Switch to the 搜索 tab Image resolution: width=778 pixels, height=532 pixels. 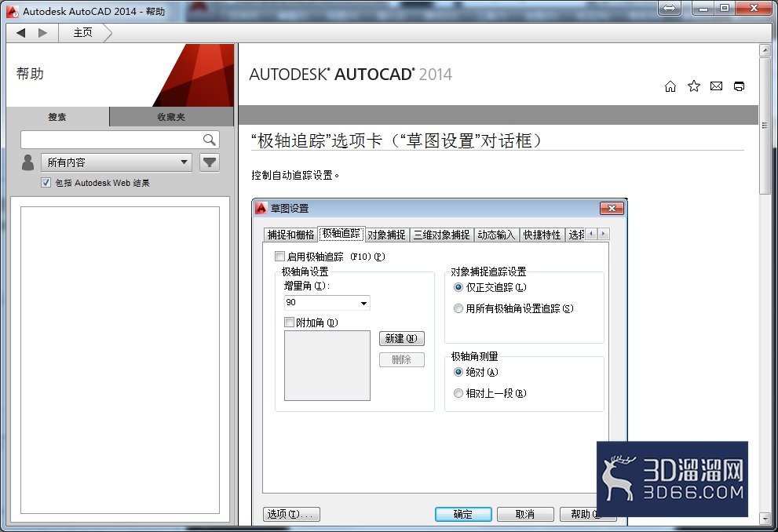point(57,117)
